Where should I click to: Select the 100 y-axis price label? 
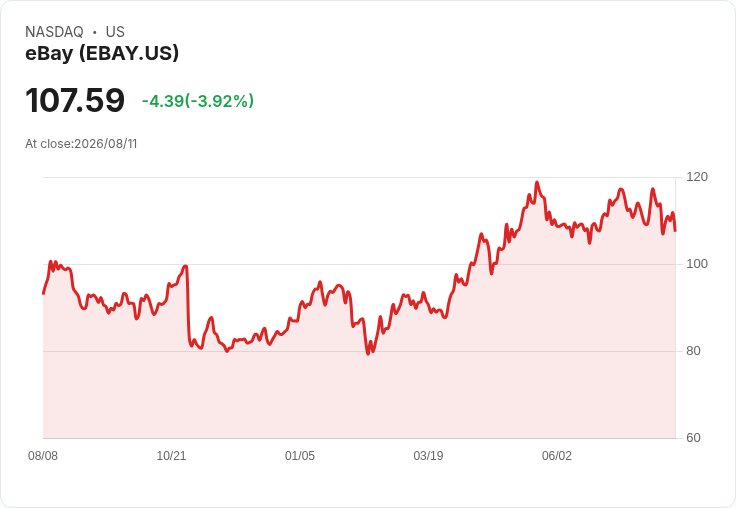(x=697, y=264)
